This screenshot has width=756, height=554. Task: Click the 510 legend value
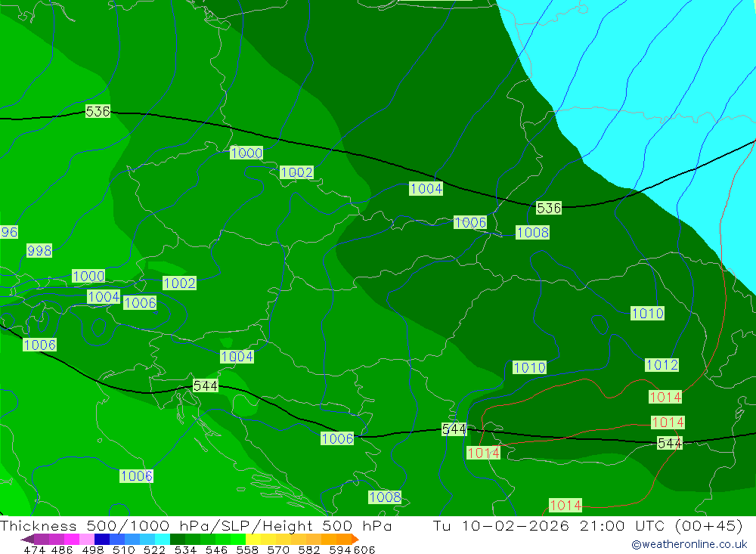point(123,550)
